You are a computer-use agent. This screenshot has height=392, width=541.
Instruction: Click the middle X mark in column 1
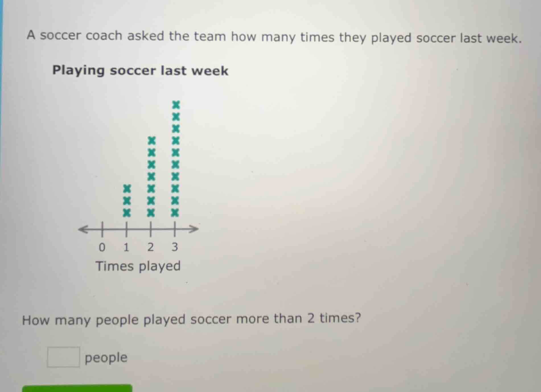pyautogui.click(x=127, y=200)
